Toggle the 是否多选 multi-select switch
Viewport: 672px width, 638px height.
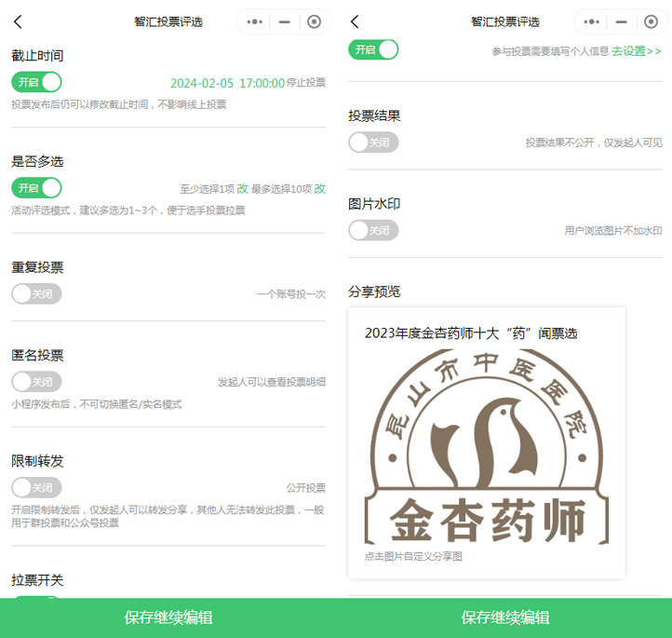(36, 188)
